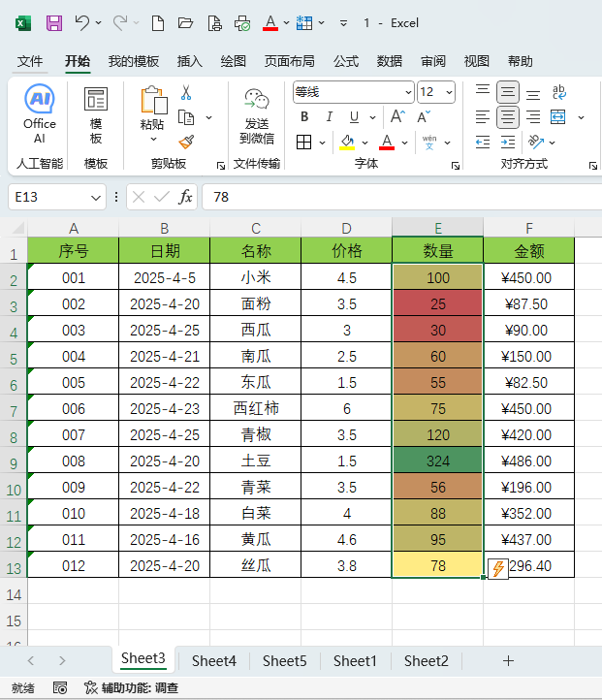This screenshot has height=700, width=602.
Task: Apply quick access red font color A
Action: [270, 22]
